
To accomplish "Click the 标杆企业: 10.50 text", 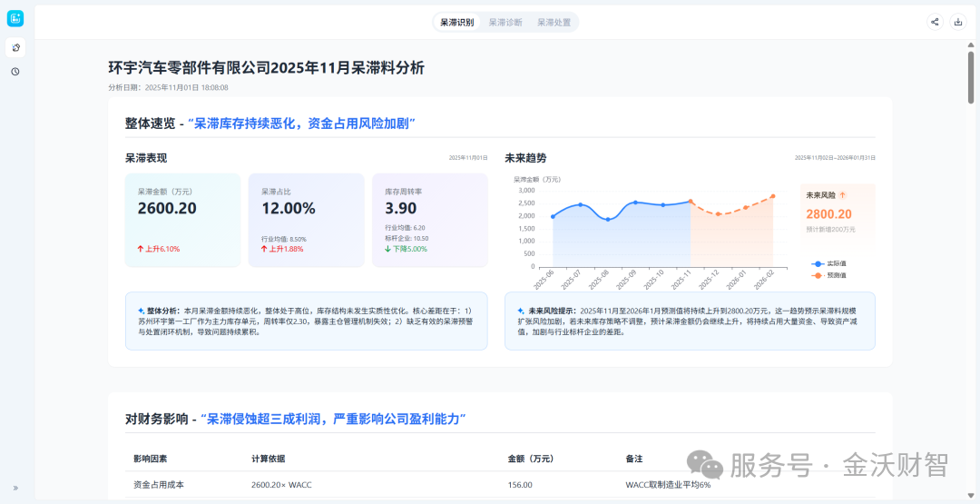I will pyautogui.click(x=407, y=238).
